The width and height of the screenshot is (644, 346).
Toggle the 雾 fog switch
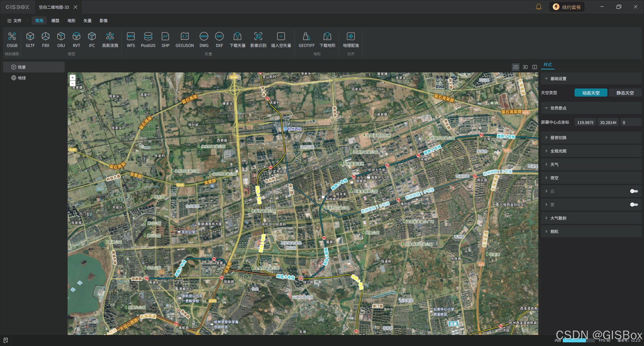[634, 205]
